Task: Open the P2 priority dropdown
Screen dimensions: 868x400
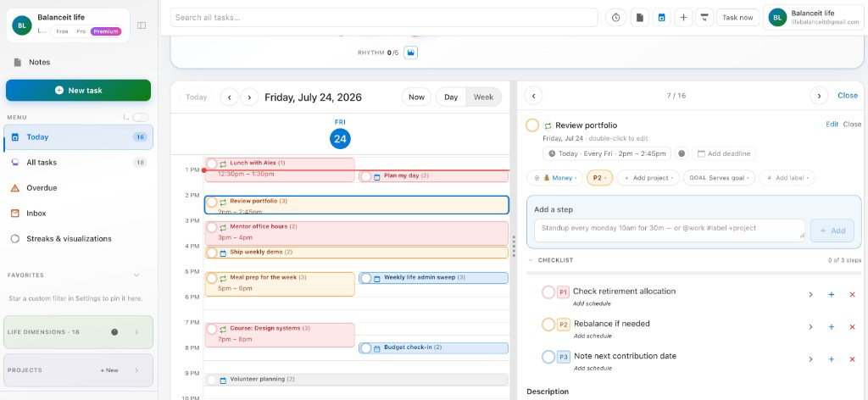Action: click(599, 178)
